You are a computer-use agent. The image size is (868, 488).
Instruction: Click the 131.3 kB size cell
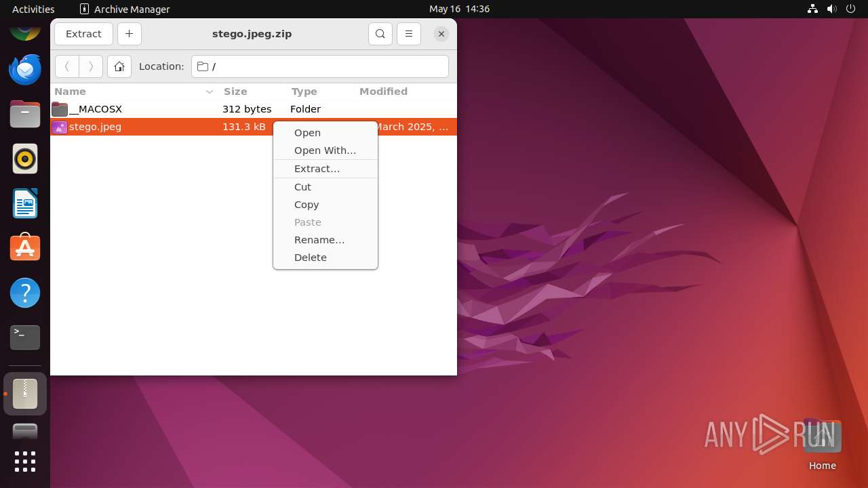pyautogui.click(x=244, y=127)
